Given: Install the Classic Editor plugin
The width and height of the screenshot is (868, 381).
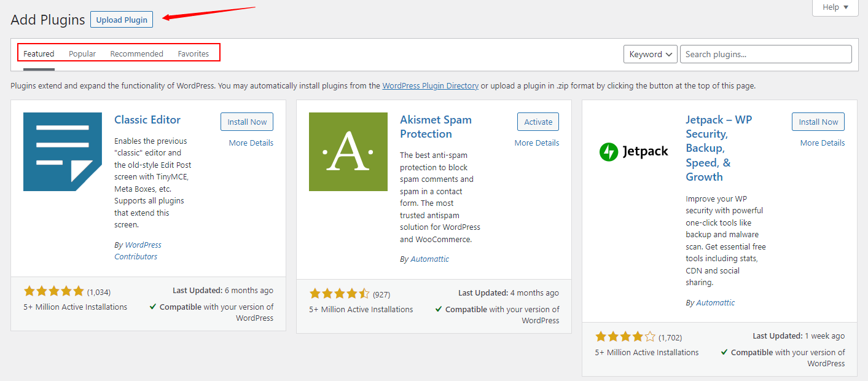Looking at the screenshot, I should 247,122.
